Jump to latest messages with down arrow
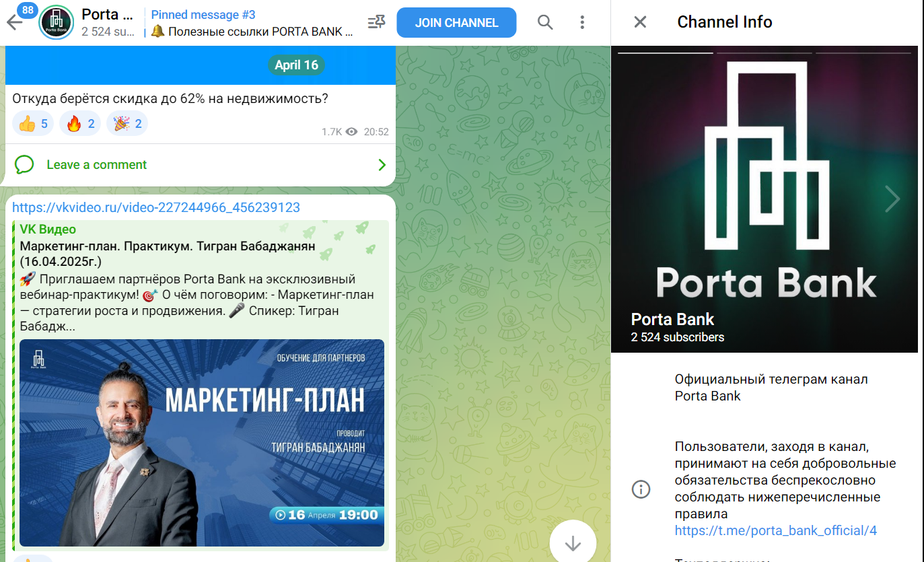 (573, 543)
